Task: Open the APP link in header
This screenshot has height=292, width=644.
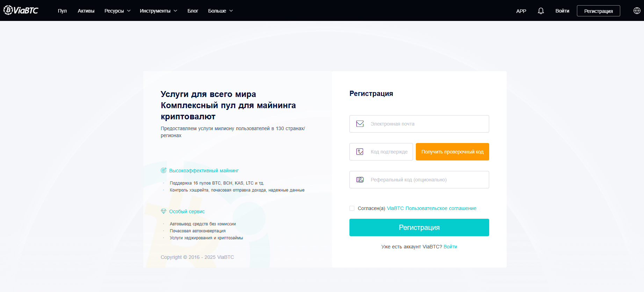Action: point(521,11)
